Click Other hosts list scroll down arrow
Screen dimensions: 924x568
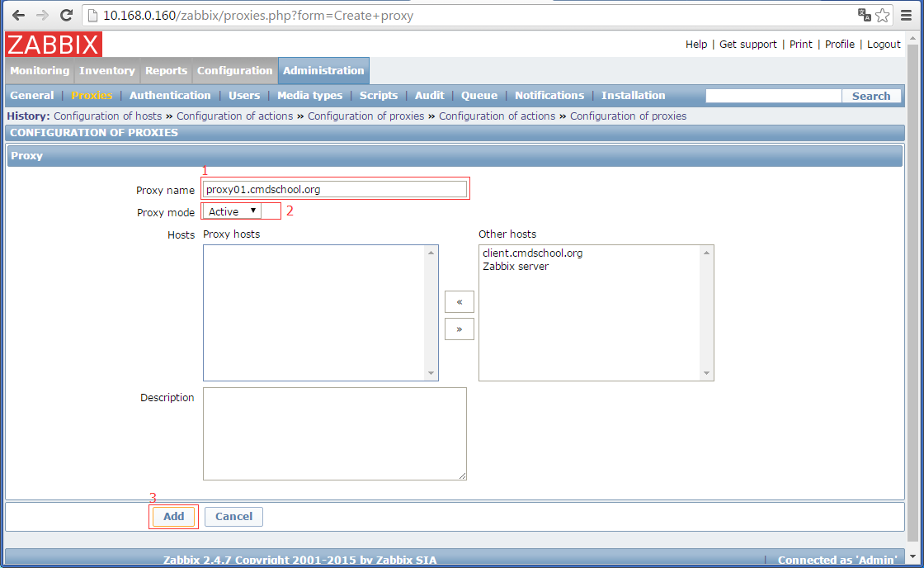(706, 373)
